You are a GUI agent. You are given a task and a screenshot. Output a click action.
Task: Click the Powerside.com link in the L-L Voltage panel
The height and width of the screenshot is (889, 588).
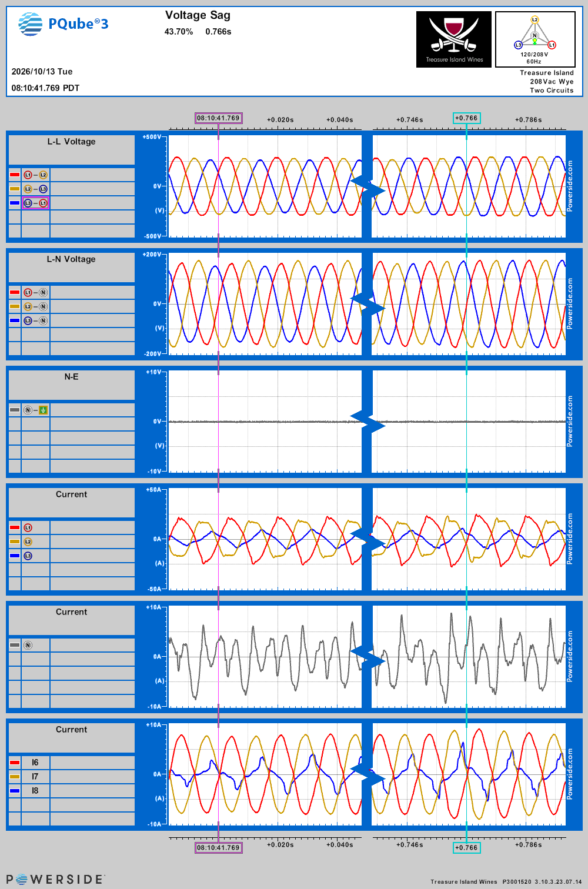pos(570,186)
